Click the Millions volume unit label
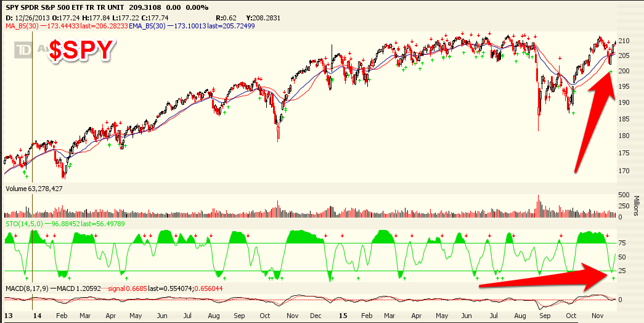Screen dimensions: 644x323 [x=637, y=205]
